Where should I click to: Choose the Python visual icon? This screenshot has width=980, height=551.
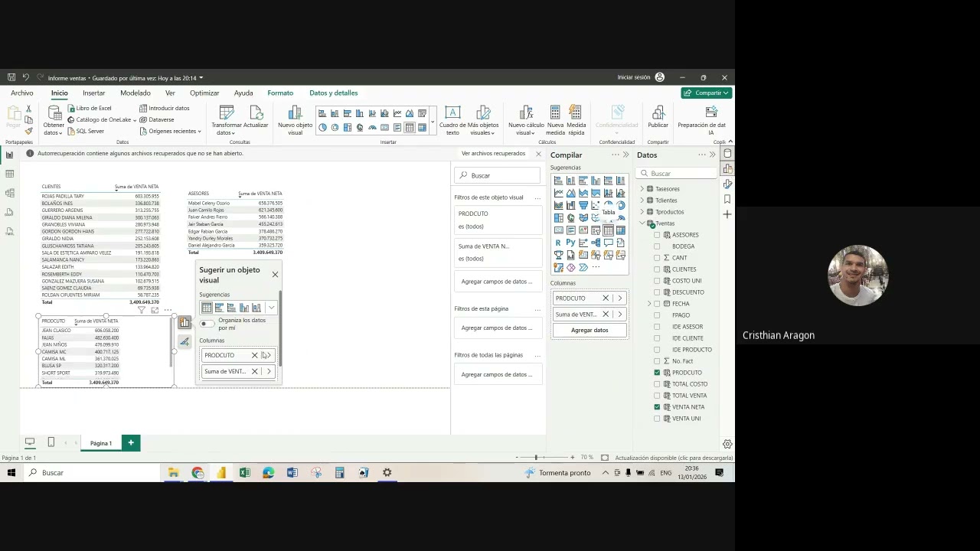coord(570,243)
